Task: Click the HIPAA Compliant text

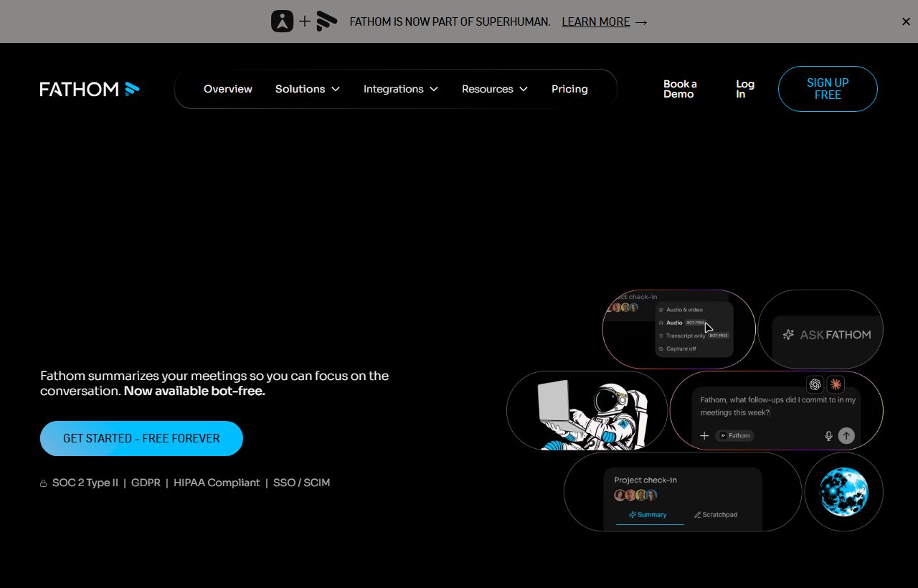Action: (217, 483)
